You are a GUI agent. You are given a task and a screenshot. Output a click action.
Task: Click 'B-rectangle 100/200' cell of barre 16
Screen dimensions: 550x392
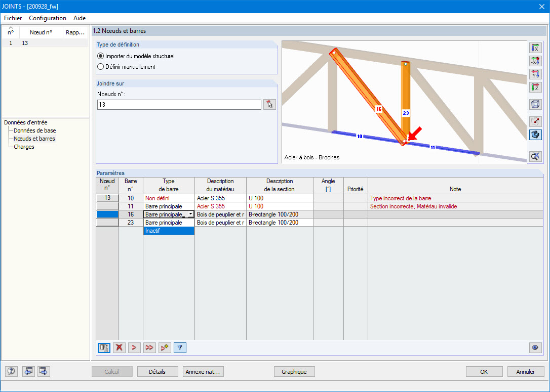click(280, 214)
